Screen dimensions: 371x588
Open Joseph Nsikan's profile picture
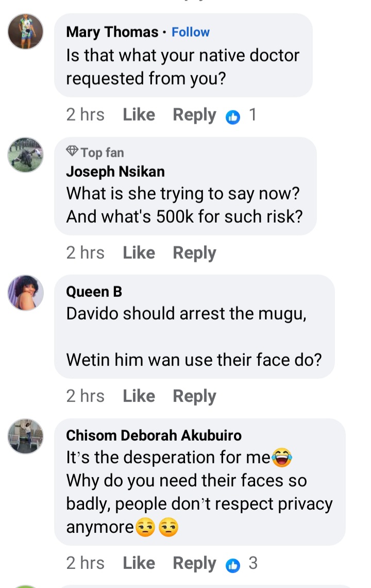coord(25,155)
